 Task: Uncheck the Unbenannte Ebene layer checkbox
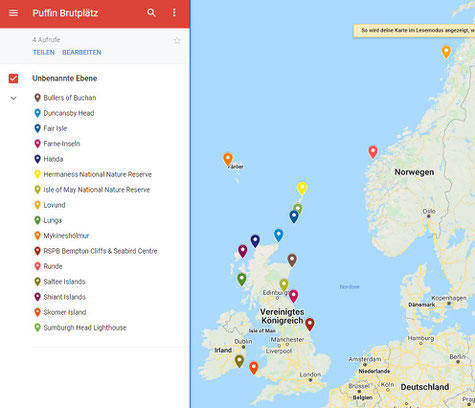[13, 78]
